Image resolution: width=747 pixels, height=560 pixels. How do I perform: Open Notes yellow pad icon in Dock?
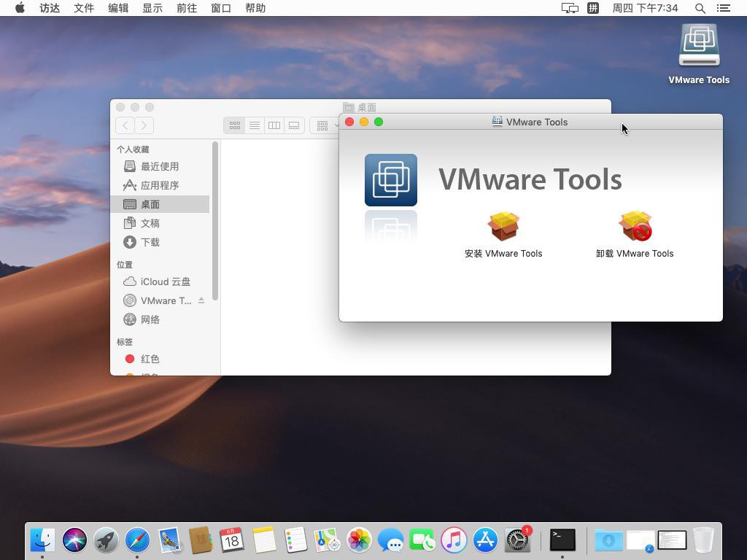pos(264,540)
